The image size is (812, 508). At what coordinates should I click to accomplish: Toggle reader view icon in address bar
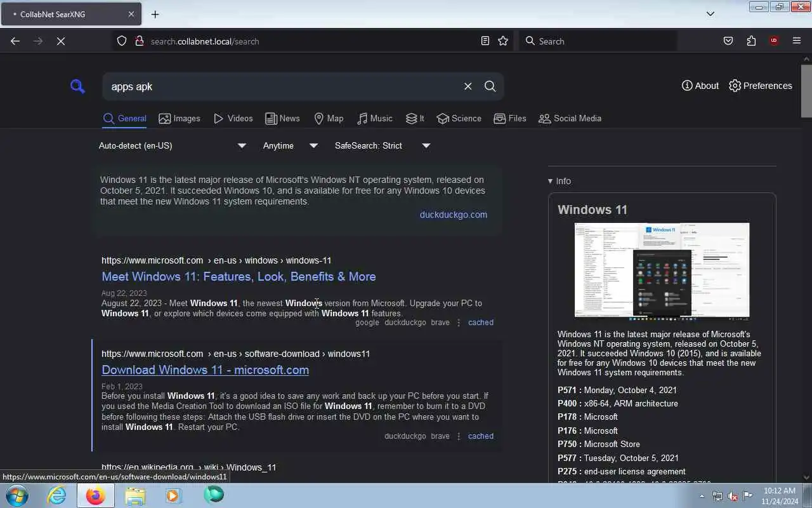pos(485,41)
